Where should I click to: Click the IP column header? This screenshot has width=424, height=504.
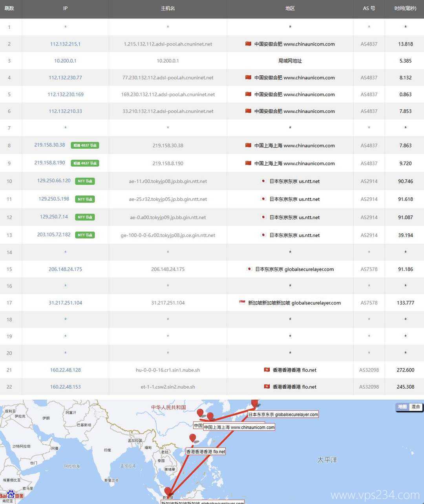click(x=65, y=8)
